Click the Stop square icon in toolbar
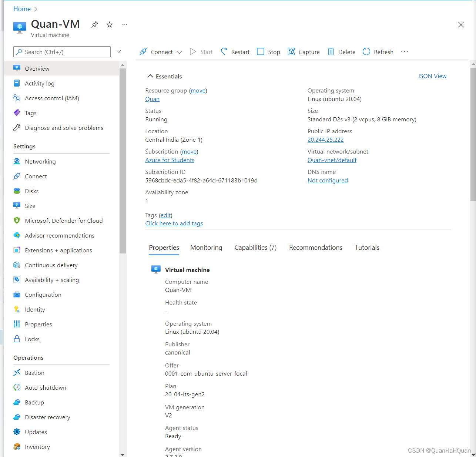The height and width of the screenshot is (457, 476). pos(261,51)
